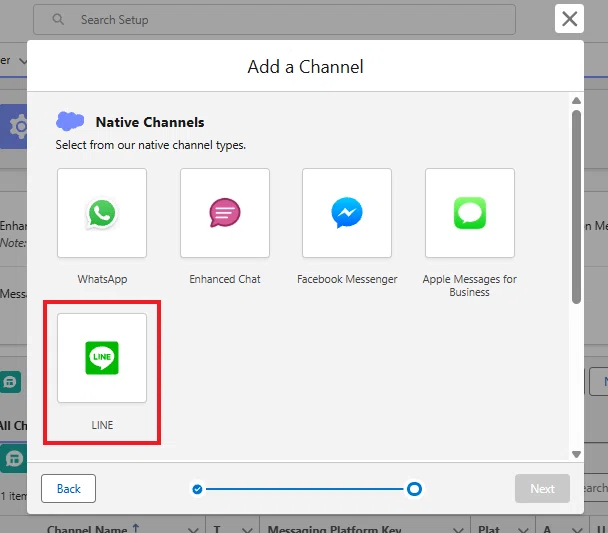
Task: Click Apple Messages for Business label
Action: pyautogui.click(x=470, y=285)
